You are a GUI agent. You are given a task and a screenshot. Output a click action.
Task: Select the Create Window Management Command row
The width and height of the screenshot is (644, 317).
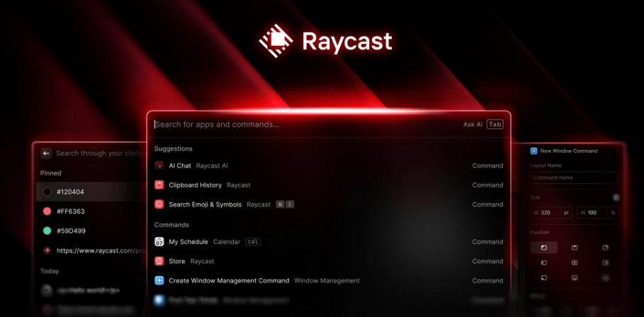pyautogui.click(x=329, y=280)
